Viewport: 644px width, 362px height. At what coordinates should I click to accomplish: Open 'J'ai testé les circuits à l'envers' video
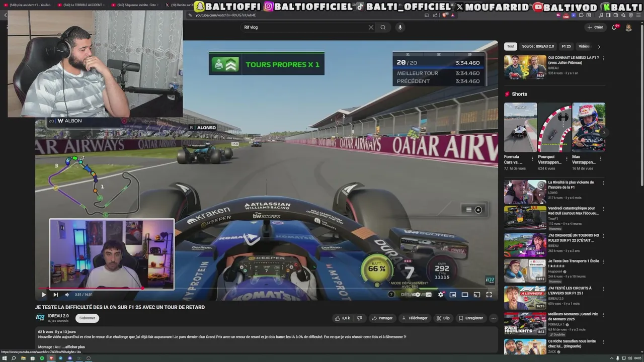(525, 297)
